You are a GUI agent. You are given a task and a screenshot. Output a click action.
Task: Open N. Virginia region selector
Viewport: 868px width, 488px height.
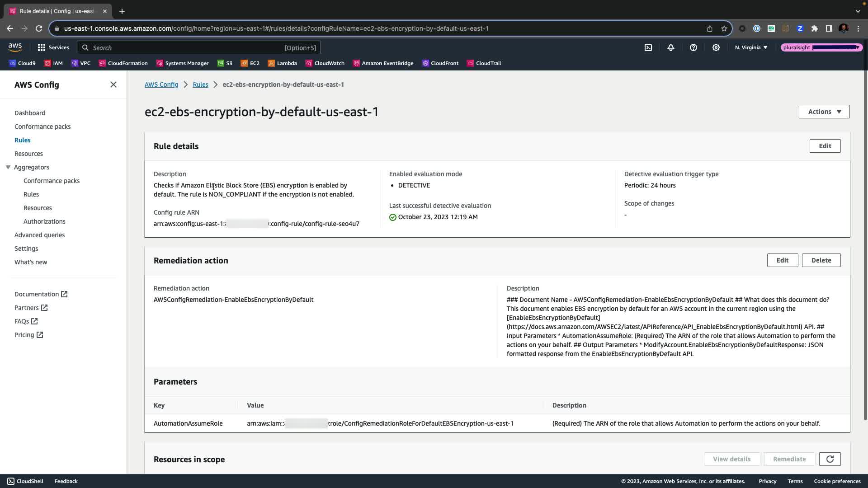click(751, 47)
